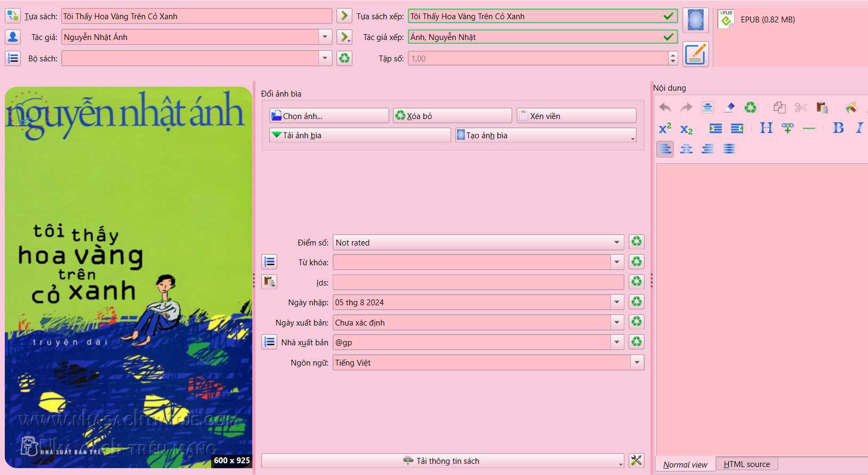Clear the Điểm số rating

pyautogui.click(x=637, y=242)
